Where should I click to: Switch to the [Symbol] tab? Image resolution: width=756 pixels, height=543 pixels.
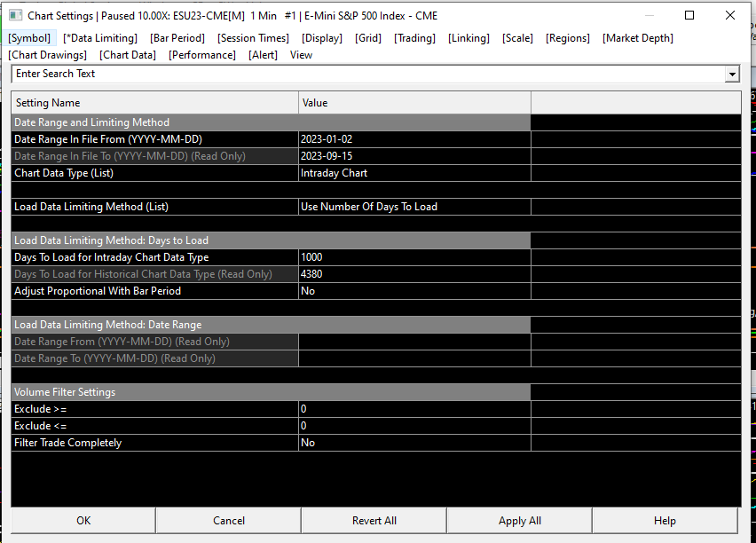click(x=29, y=38)
